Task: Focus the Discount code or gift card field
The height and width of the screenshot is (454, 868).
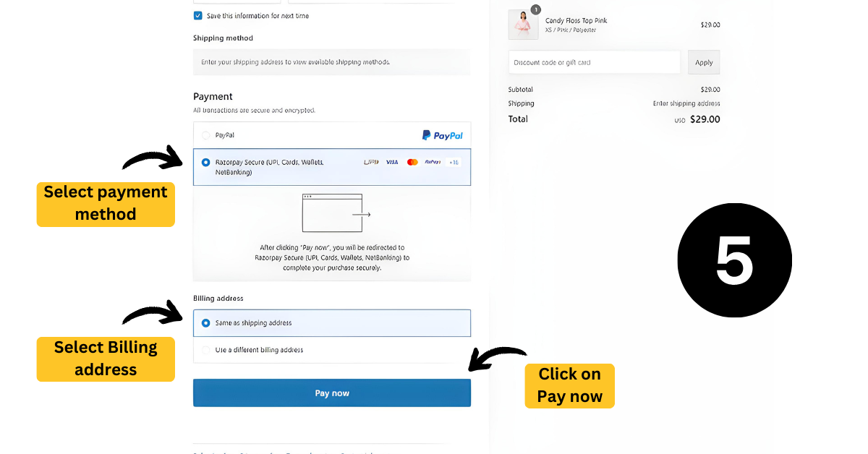Action: click(594, 62)
